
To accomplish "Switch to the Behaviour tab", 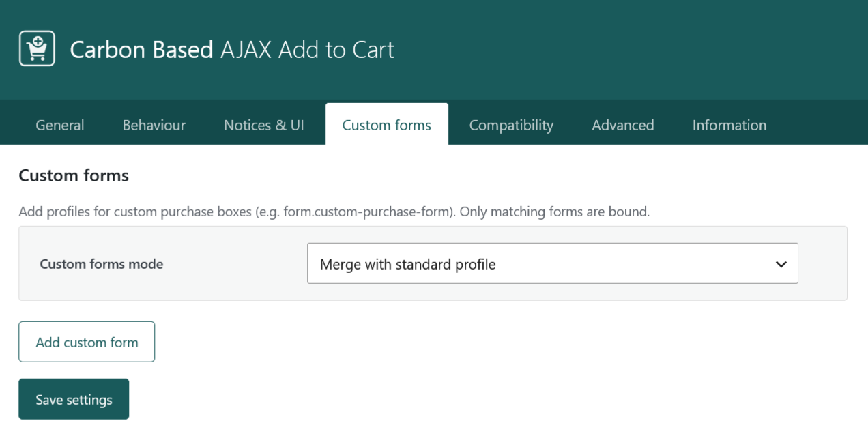I will pos(154,125).
